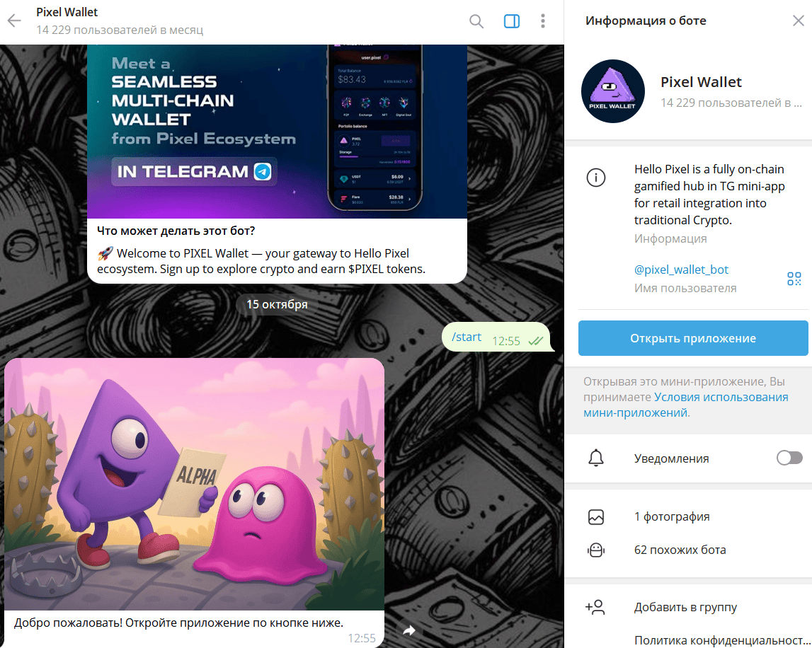Image resolution: width=812 pixels, height=648 pixels.
Task: Toggle the Уведомления switch
Action: (x=789, y=458)
